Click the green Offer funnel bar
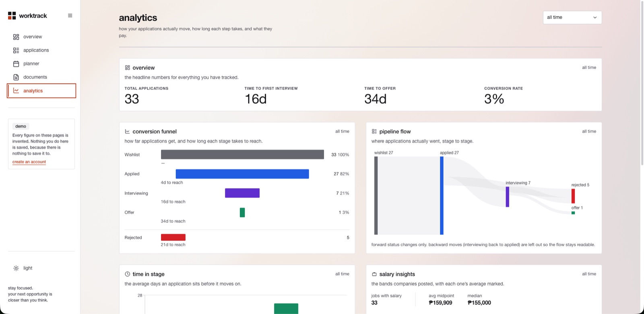The width and height of the screenshot is (644, 314). tap(242, 212)
